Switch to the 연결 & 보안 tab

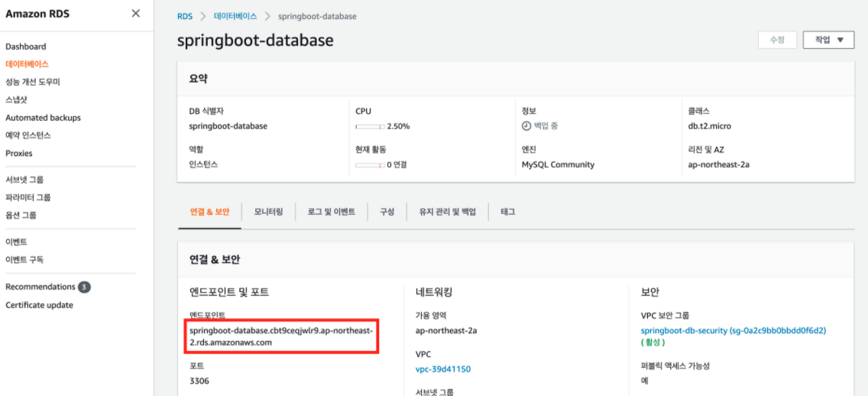click(x=209, y=212)
